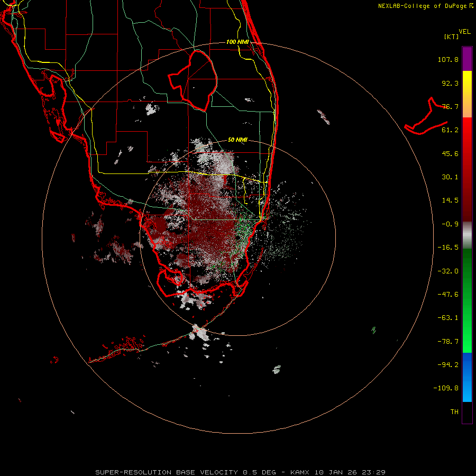Select the orange segment of the color bar
Screen dimensions: 476x476
pos(467,106)
